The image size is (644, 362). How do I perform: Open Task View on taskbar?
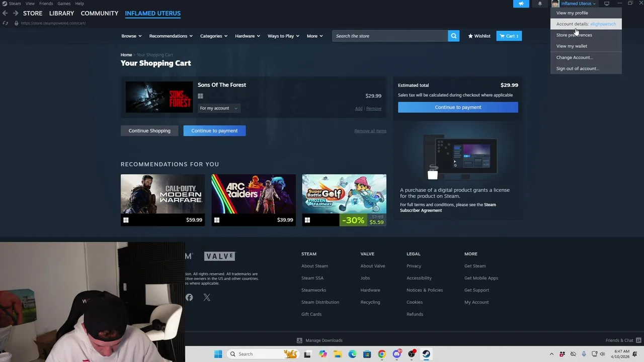(x=307, y=354)
